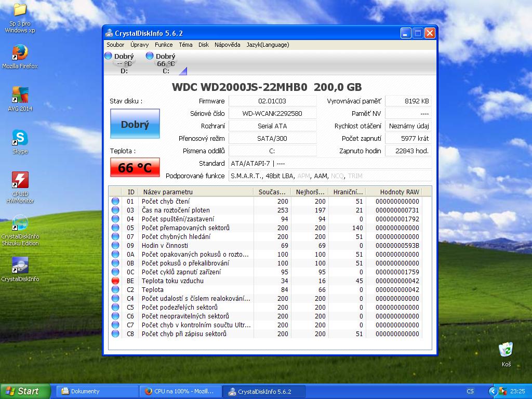Click the Hodnoty RAW column header
The width and height of the screenshot is (532, 399).
click(399, 192)
